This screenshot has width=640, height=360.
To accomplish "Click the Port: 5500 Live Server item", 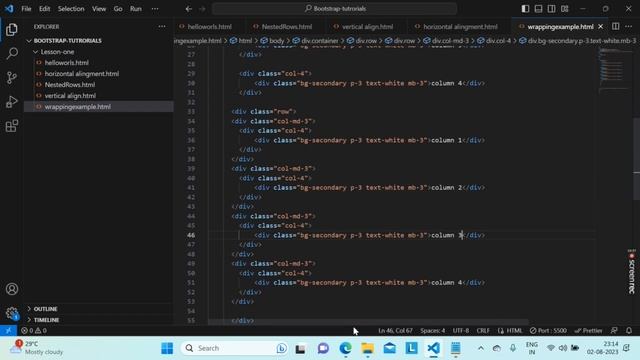I will [x=548, y=331].
